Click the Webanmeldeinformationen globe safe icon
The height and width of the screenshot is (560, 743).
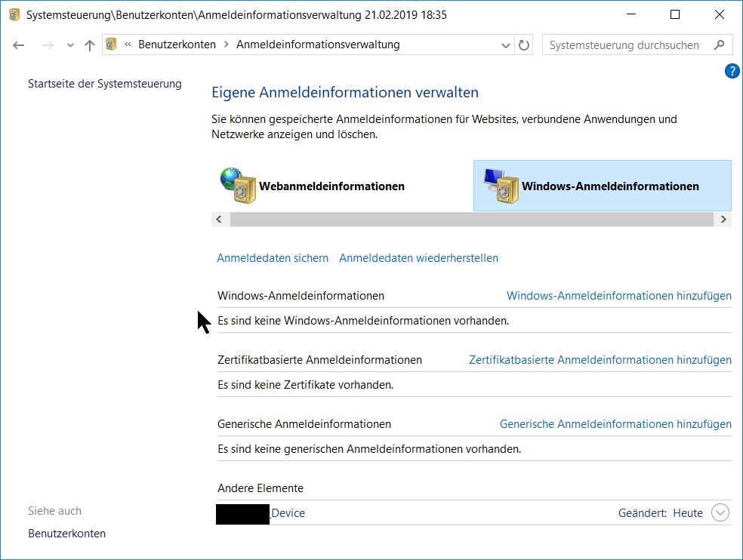pyautogui.click(x=238, y=186)
